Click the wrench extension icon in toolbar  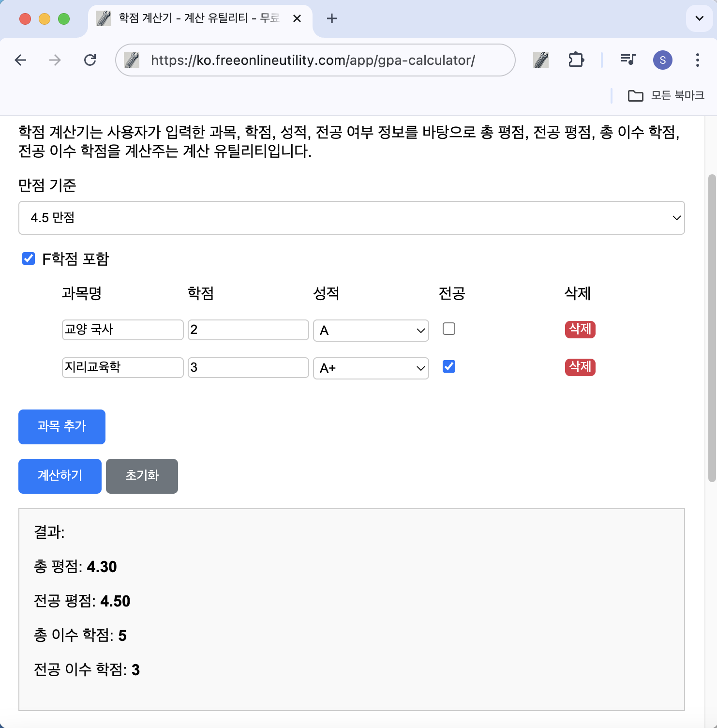[x=540, y=60]
